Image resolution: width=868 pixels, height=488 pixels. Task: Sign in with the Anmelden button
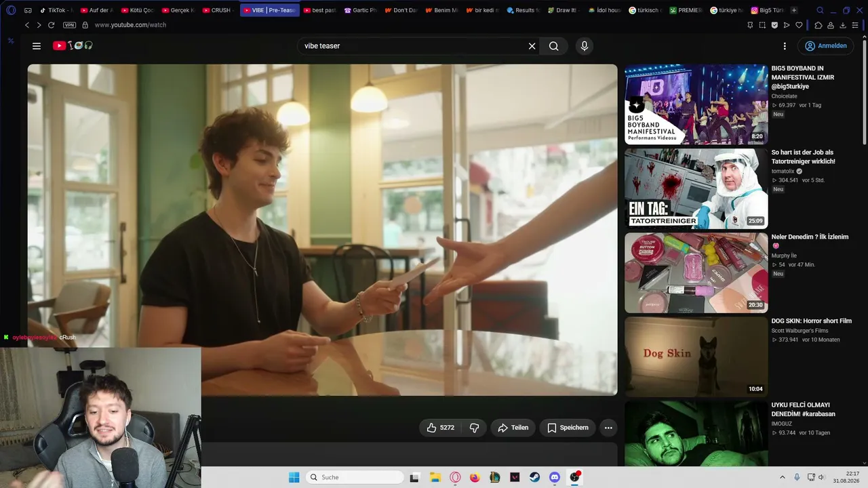tap(825, 46)
